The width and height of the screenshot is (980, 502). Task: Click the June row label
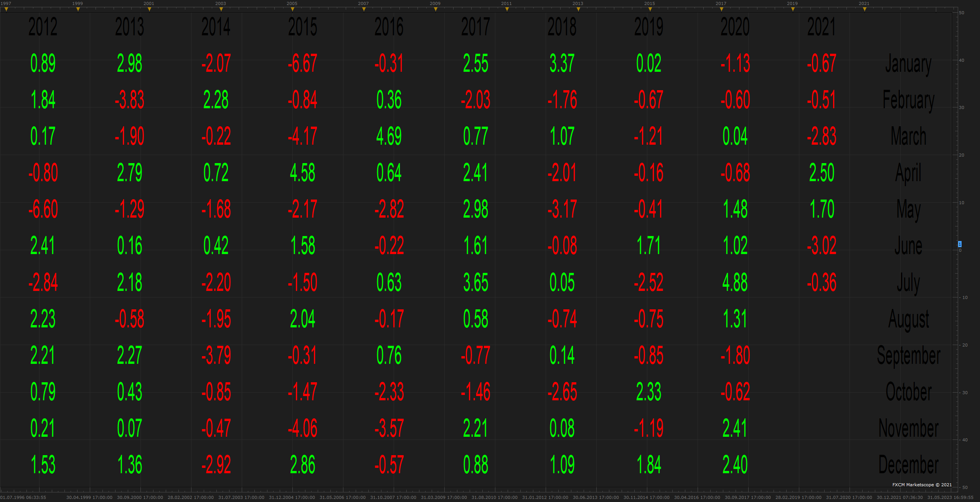908,246
